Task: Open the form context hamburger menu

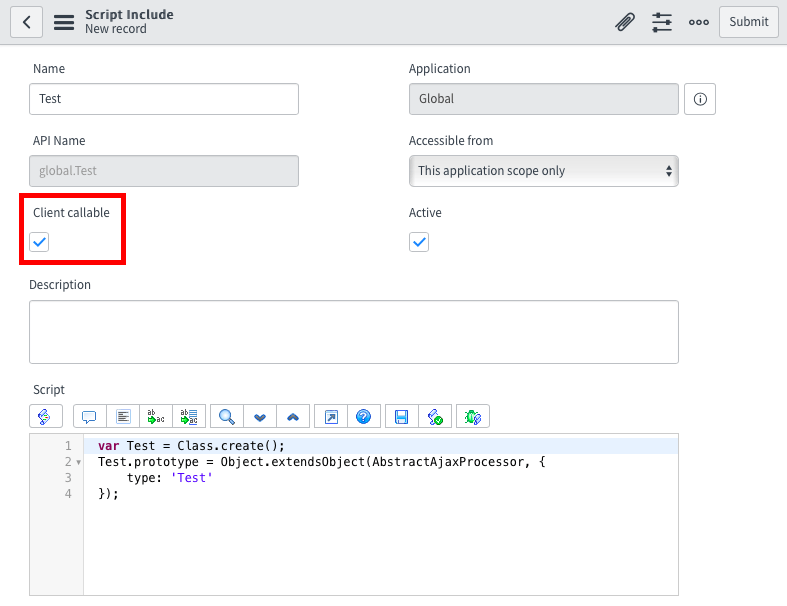Action: coord(64,22)
